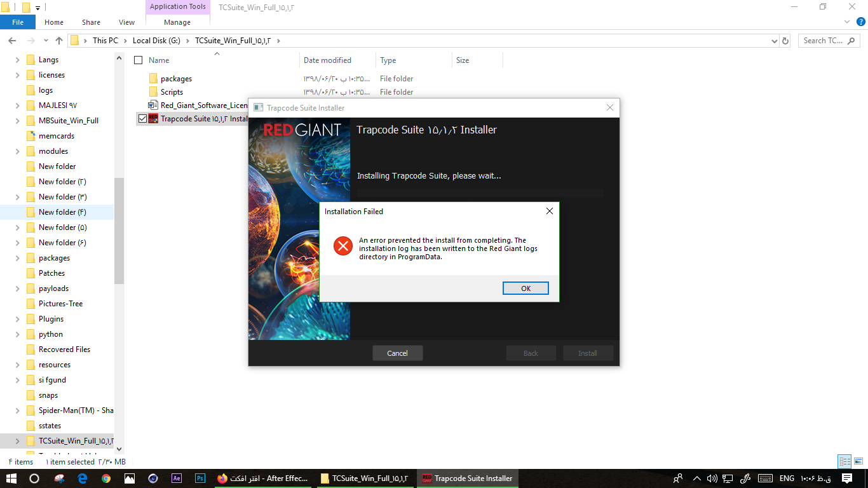868x488 pixels.
Task: Select Recovered Files folder in tree
Action: point(64,349)
